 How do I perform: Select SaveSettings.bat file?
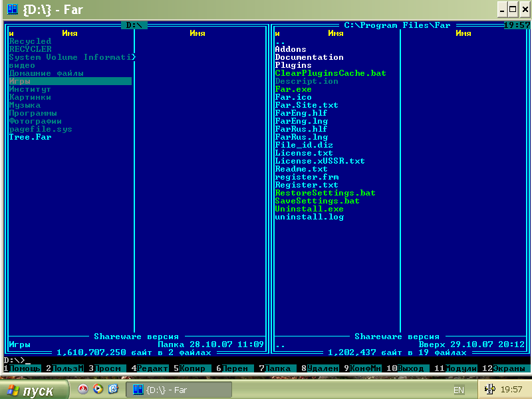[317, 201]
